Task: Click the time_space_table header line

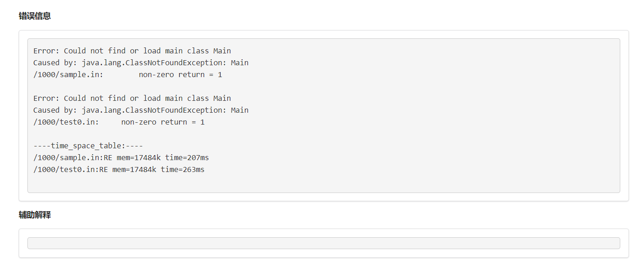Action: 88,146
